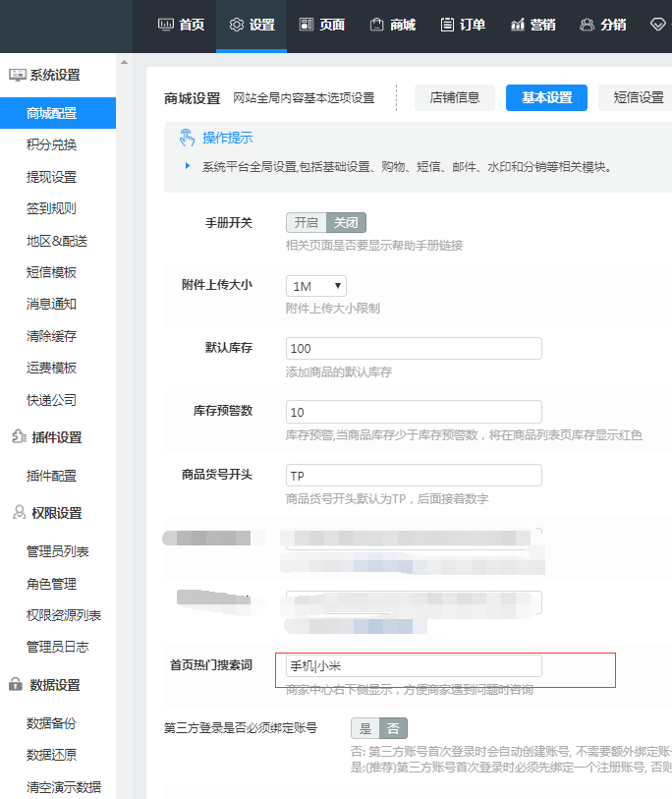Click the 操作提示 hand pointer icon
The height and width of the screenshot is (799, 672).
coord(187,138)
